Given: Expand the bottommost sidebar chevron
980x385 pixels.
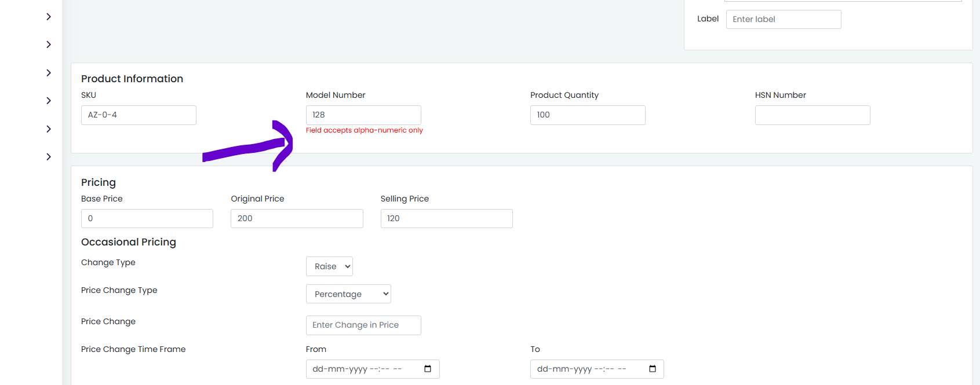Looking at the screenshot, I should 49,157.
